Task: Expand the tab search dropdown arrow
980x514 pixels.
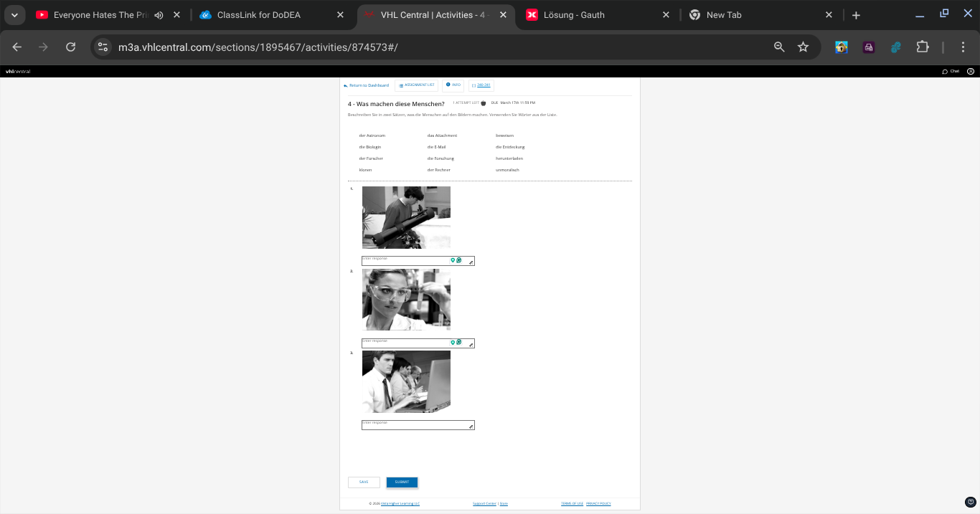Action: [14, 15]
